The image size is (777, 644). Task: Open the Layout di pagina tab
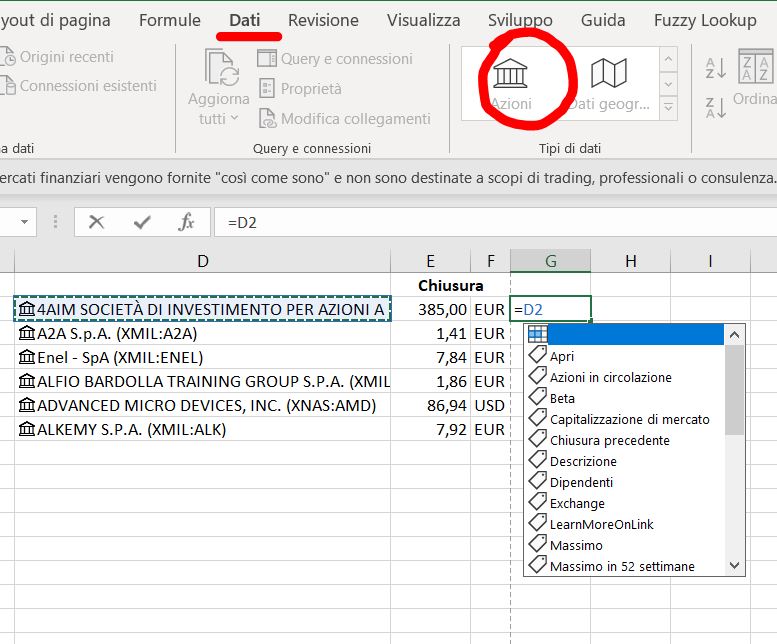(x=56, y=20)
